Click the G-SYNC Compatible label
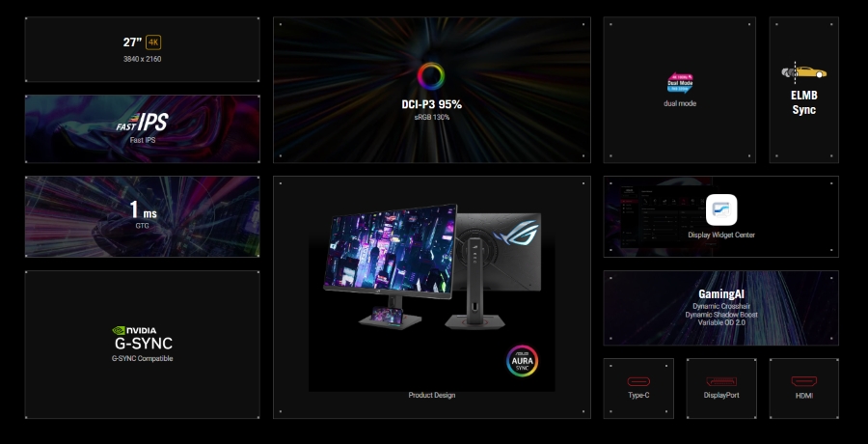 (x=142, y=359)
